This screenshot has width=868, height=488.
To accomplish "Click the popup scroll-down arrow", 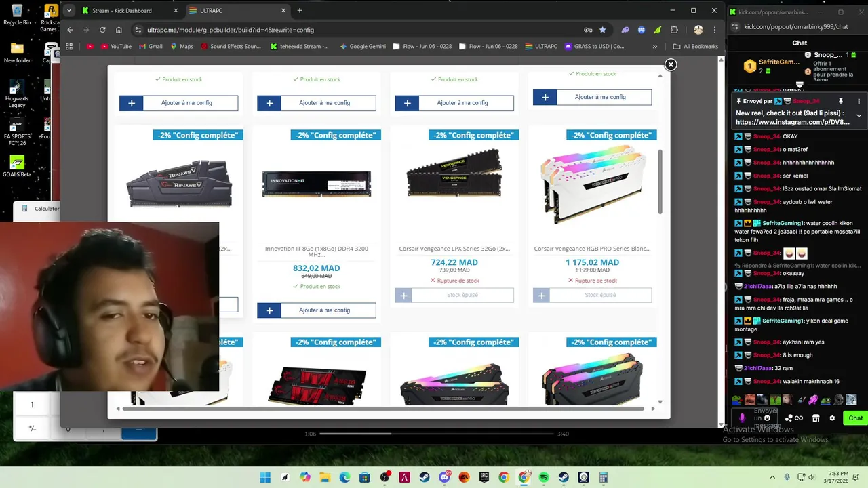I will (660, 401).
